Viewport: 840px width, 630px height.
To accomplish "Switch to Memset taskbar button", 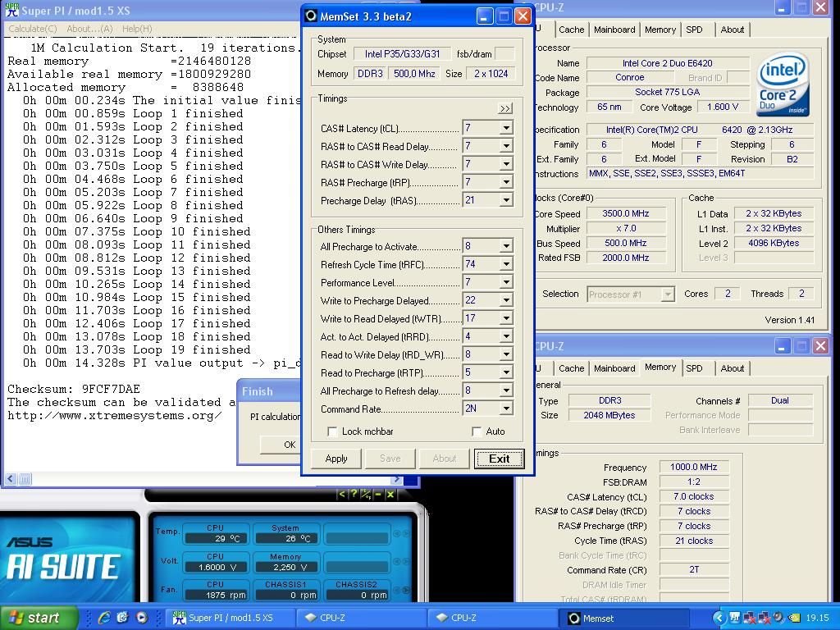I will [x=623, y=618].
